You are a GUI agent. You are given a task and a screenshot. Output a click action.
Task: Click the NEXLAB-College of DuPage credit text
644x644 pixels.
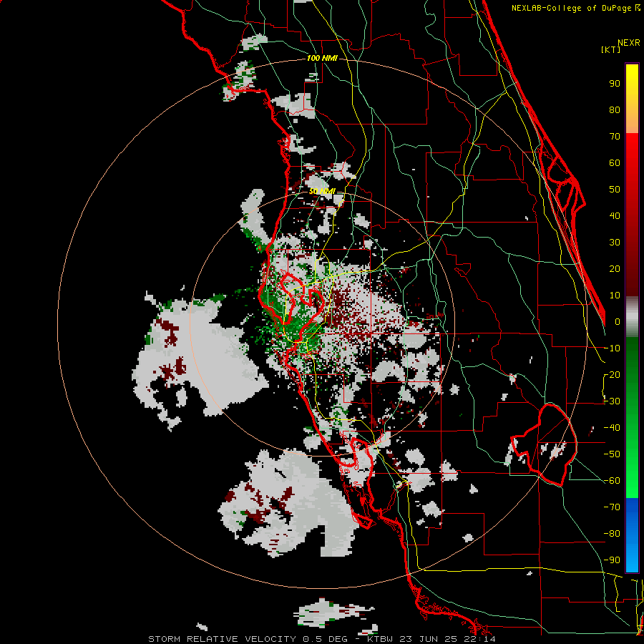click(x=575, y=8)
